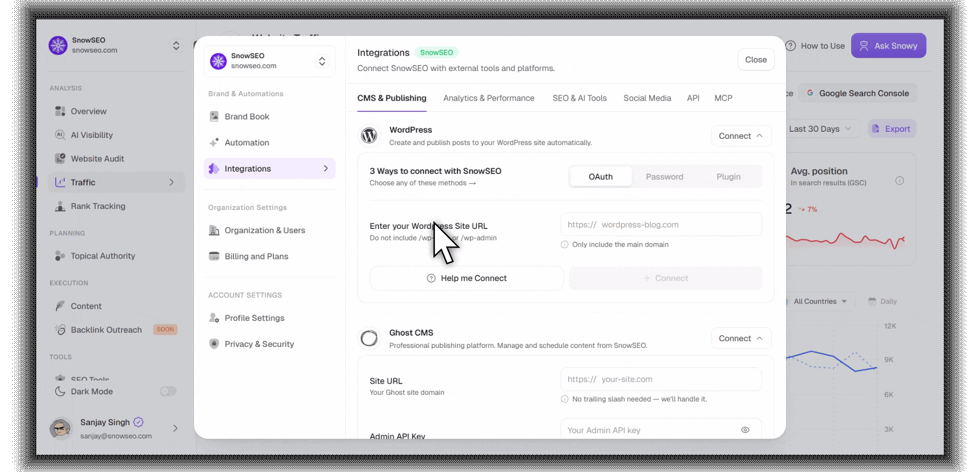The image size is (980, 472).
Task: Open Google Search Console button
Action: pyautogui.click(x=857, y=93)
